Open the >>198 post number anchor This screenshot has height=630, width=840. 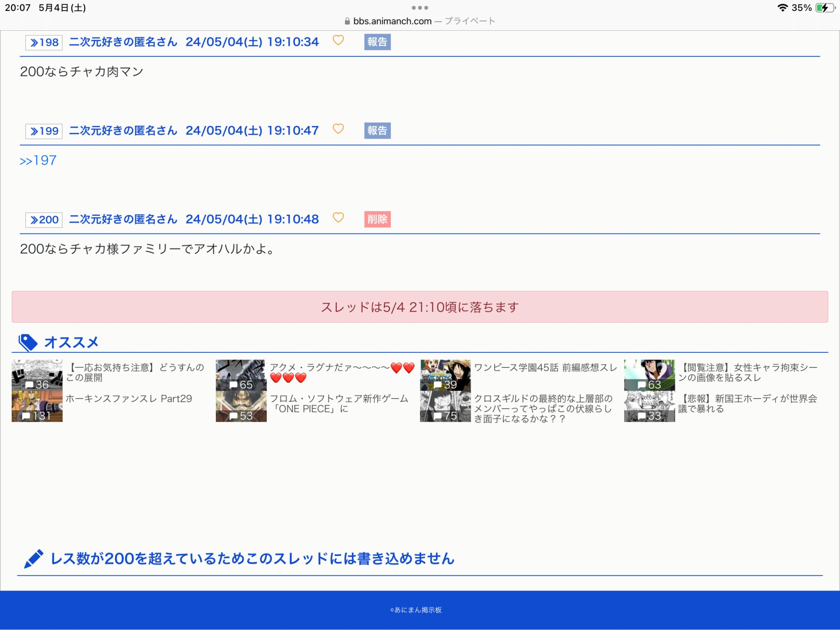[44, 42]
